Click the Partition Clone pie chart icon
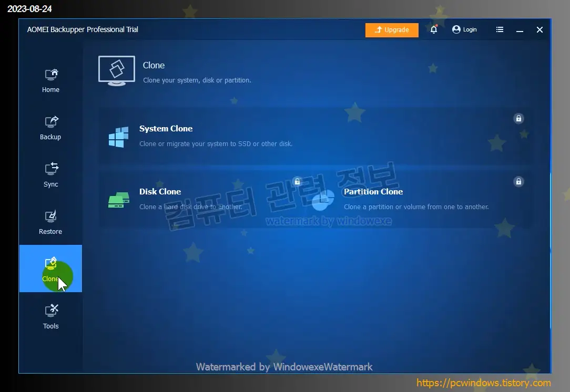The image size is (570, 392). click(323, 200)
